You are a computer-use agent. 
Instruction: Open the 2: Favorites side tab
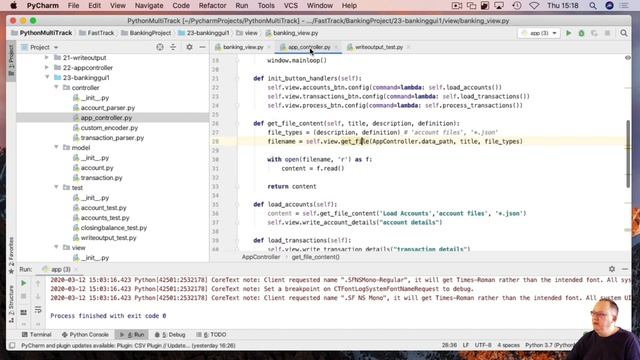pos(11,256)
